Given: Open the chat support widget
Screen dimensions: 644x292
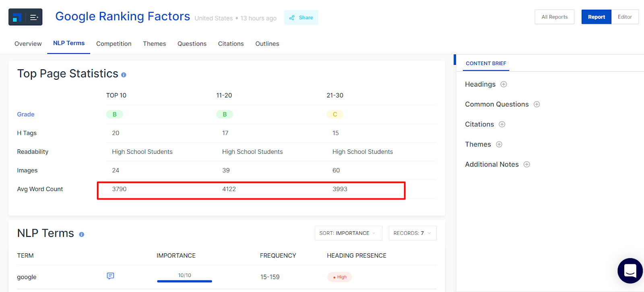Looking at the screenshot, I should click(630, 271).
